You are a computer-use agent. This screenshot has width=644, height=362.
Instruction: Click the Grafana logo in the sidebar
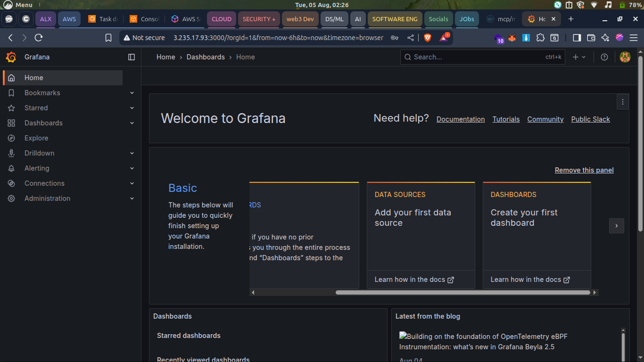click(x=11, y=57)
